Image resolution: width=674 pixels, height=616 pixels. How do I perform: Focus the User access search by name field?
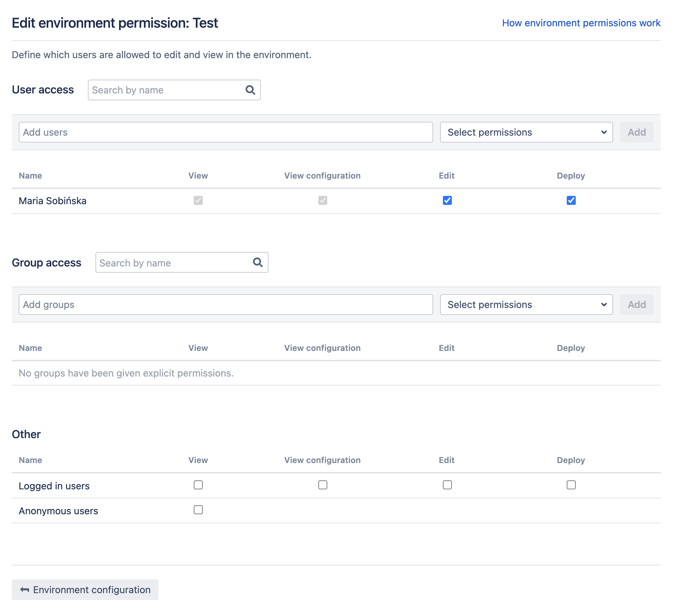174,90
